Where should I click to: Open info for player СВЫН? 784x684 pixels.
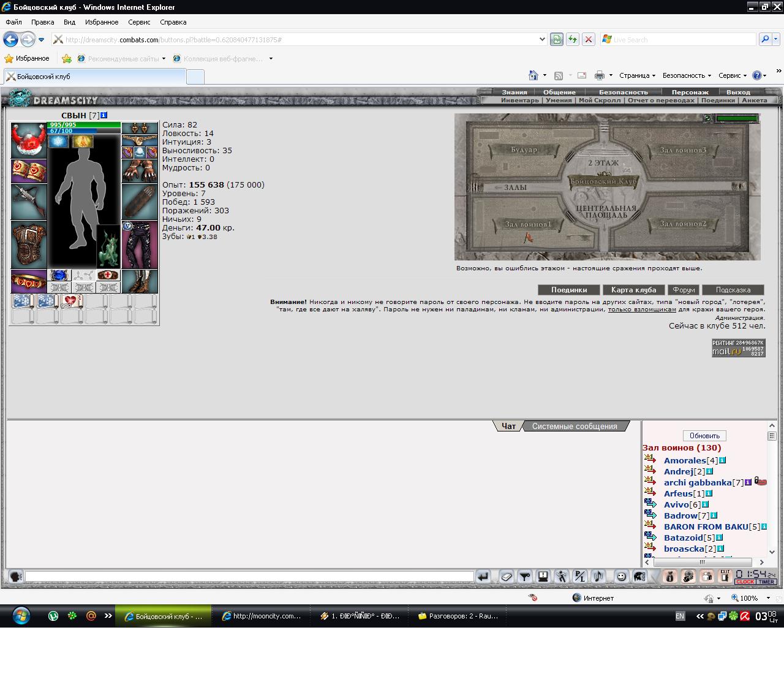104,115
